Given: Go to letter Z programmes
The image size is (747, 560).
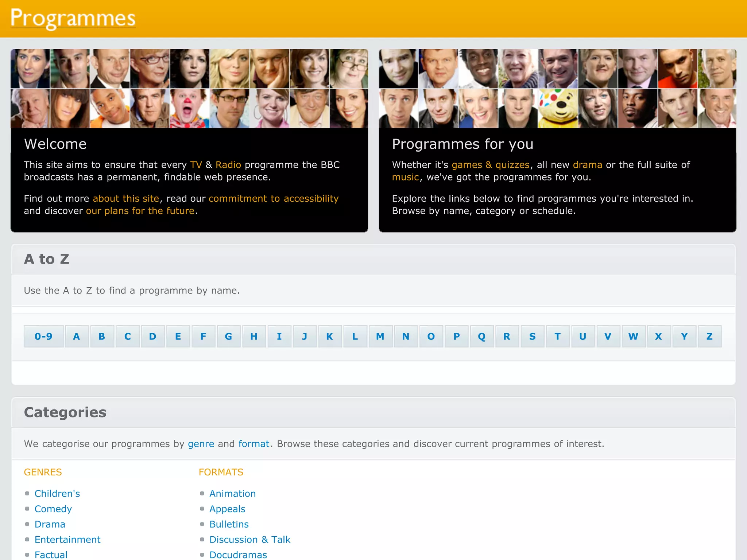Looking at the screenshot, I should pyautogui.click(x=709, y=336).
